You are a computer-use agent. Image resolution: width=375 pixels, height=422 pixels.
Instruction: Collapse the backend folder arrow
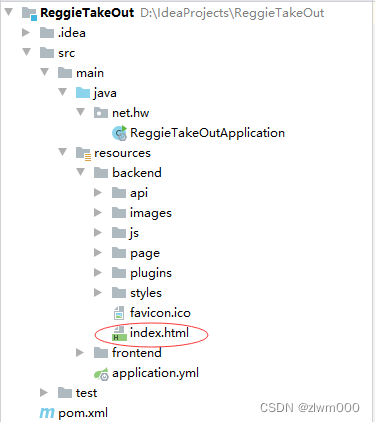[x=81, y=172]
